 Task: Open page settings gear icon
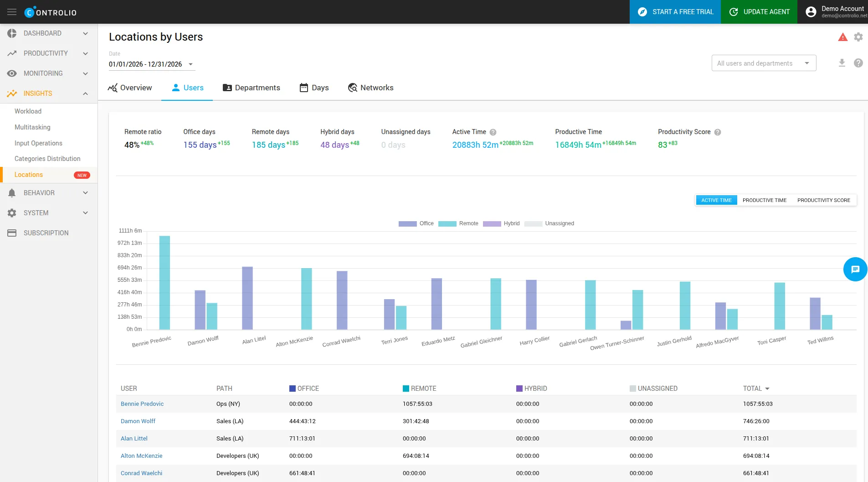pos(858,37)
